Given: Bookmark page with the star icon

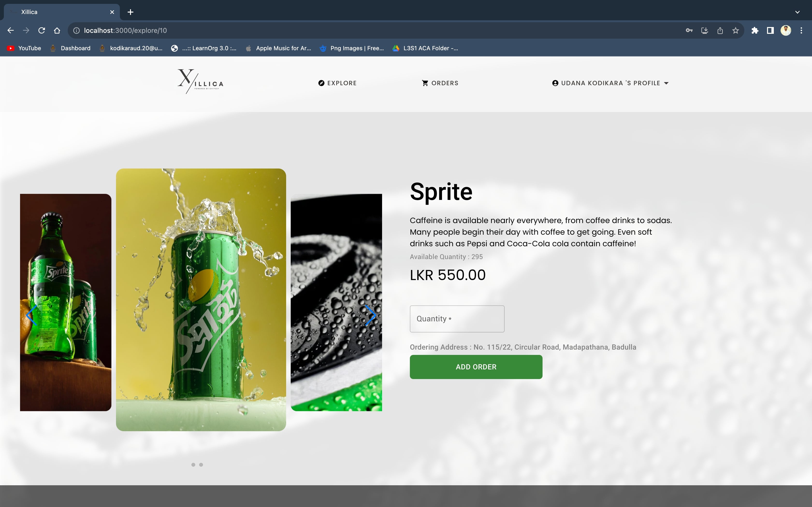Looking at the screenshot, I should 735,30.
